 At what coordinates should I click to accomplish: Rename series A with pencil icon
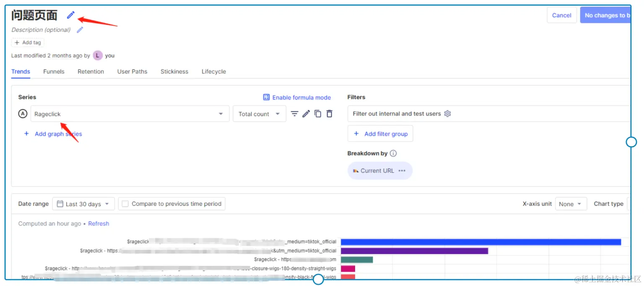point(306,113)
